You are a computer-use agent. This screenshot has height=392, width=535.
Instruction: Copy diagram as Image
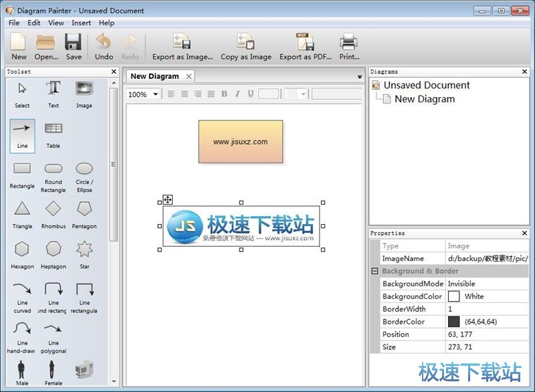coord(245,47)
